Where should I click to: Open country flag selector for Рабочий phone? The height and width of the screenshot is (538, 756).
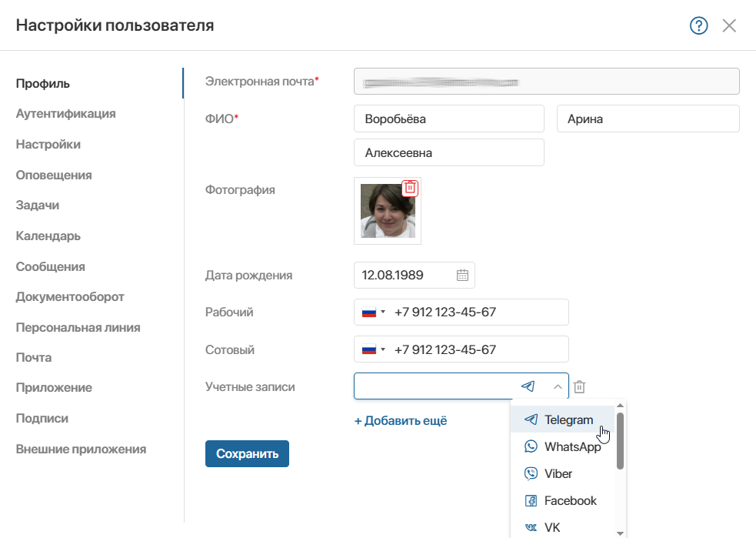pyautogui.click(x=374, y=312)
